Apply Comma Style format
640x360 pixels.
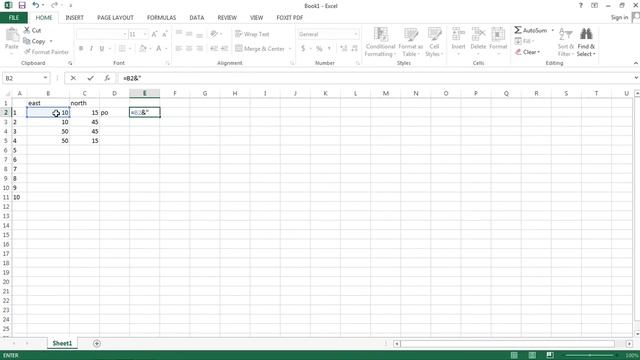click(329, 49)
